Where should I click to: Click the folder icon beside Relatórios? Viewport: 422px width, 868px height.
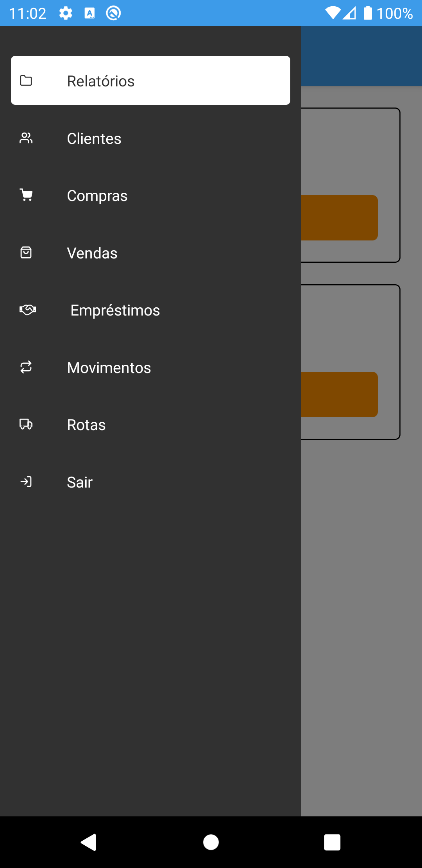click(26, 81)
